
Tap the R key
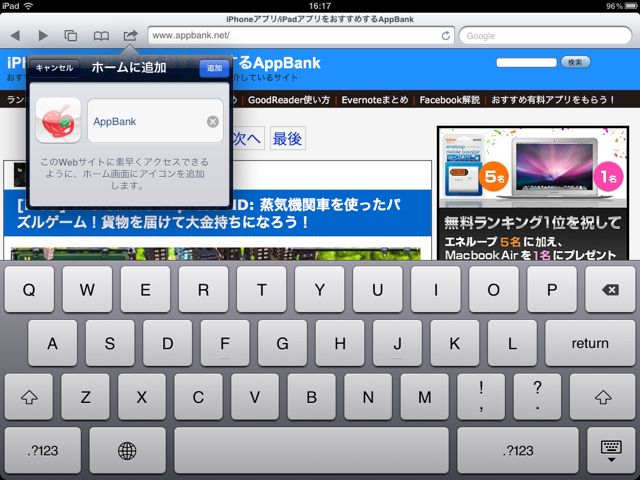pos(203,289)
